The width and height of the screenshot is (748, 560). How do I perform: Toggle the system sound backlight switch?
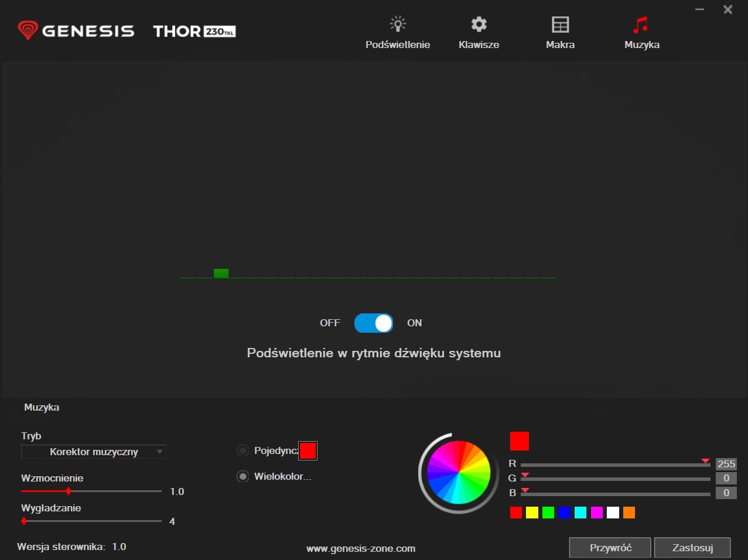point(374,323)
